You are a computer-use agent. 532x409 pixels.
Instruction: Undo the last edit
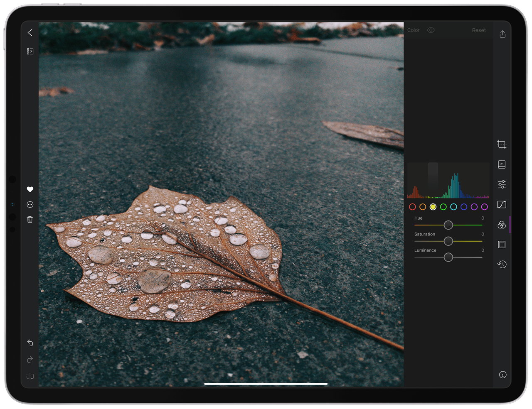[x=30, y=343]
